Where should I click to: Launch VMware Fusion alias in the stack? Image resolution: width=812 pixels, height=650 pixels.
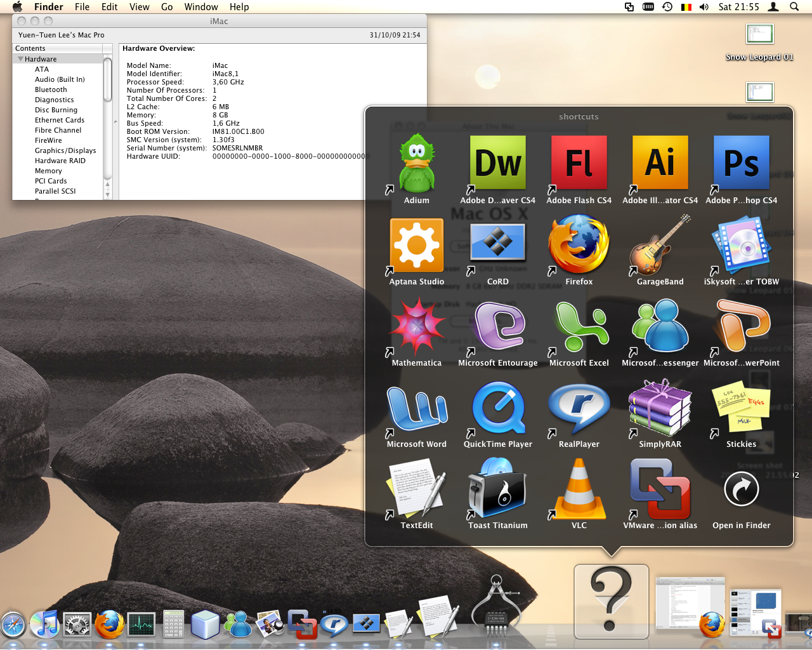pyautogui.click(x=660, y=489)
